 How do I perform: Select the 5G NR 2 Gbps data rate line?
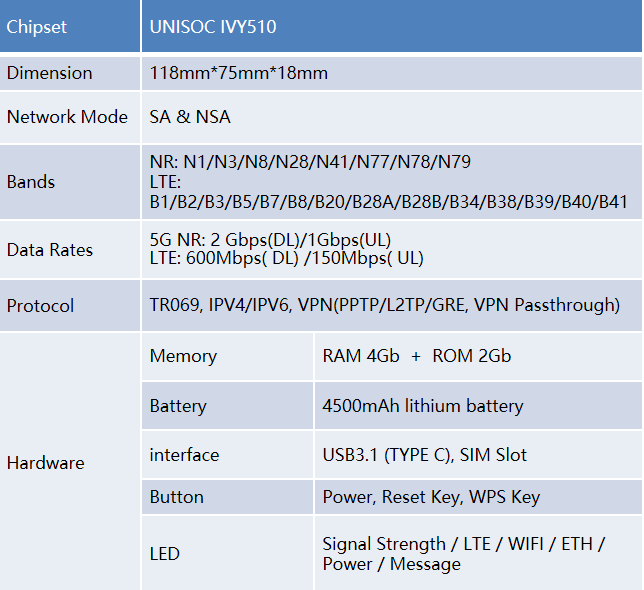tap(270, 240)
